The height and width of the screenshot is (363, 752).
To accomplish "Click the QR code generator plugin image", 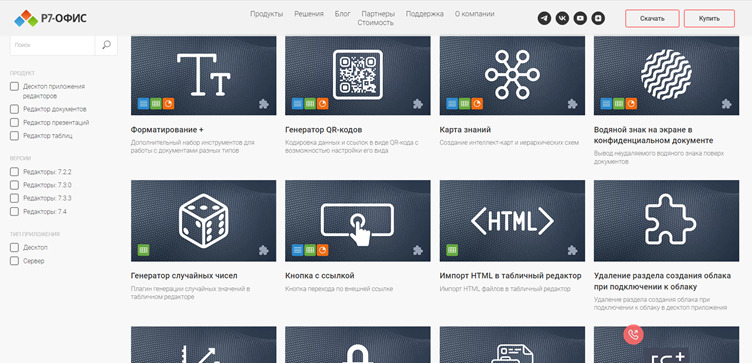I will [358, 76].
